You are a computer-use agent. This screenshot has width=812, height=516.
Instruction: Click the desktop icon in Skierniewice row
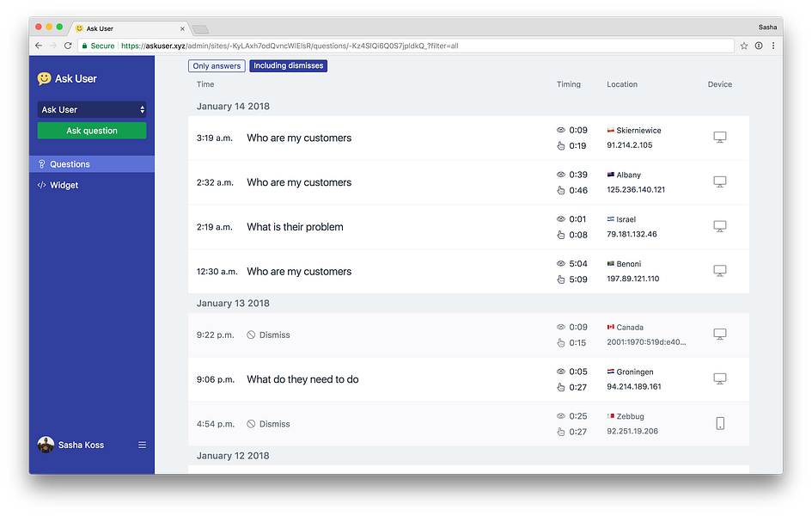click(x=720, y=138)
